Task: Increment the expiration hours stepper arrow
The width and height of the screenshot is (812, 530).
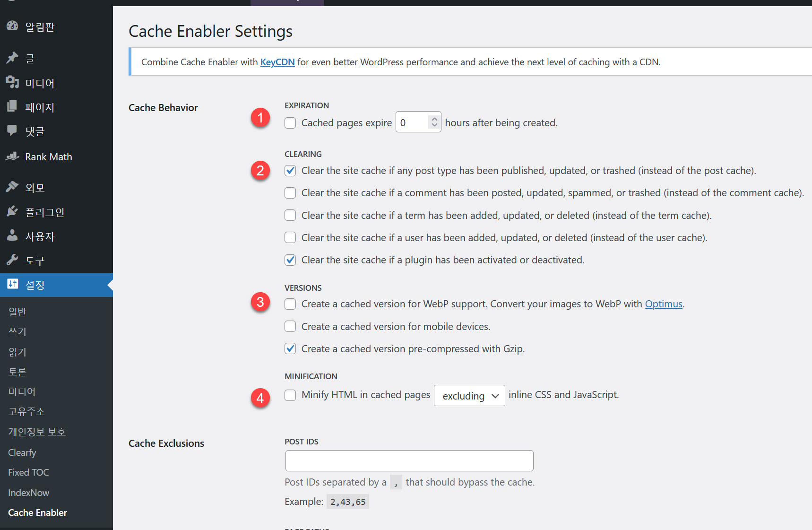Action: coord(433,118)
